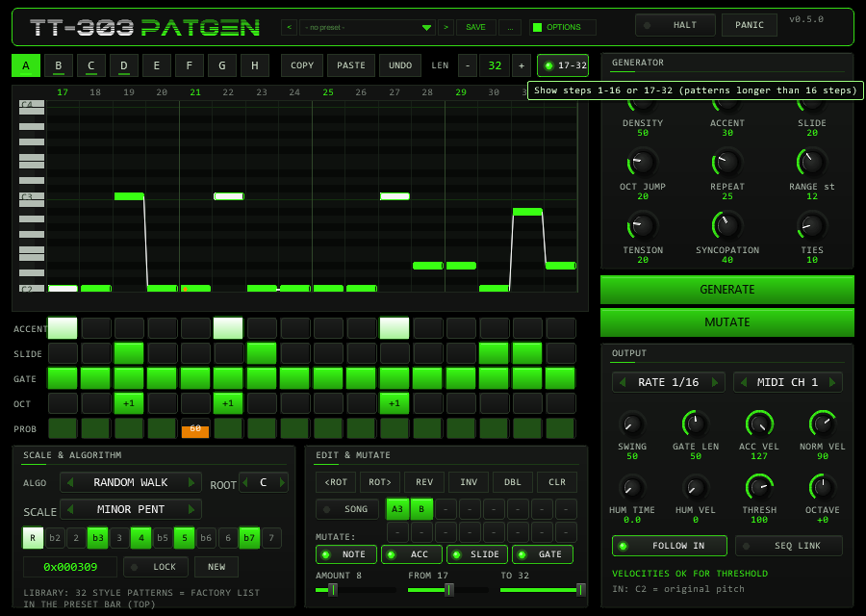This screenshot has width=866, height=616.
Task: Toggle SLIDE mutation on or off
Action: coord(477,554)
